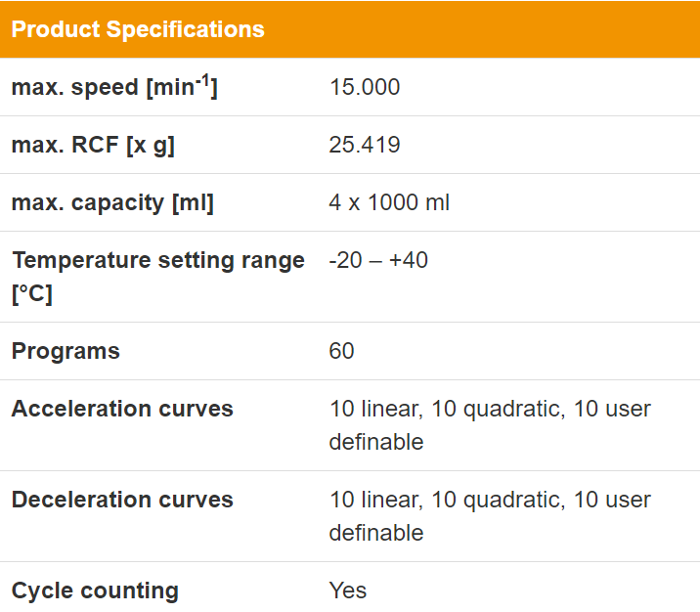
Task: Select the Programs label
Action: pyautogui.click(x=66, y=351)
